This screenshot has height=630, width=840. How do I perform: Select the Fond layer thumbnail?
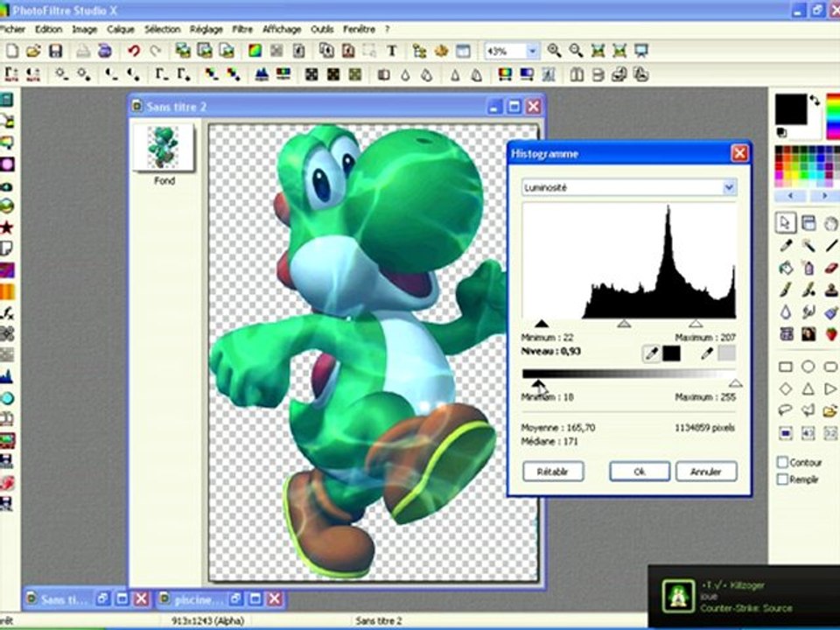[164, 147]
